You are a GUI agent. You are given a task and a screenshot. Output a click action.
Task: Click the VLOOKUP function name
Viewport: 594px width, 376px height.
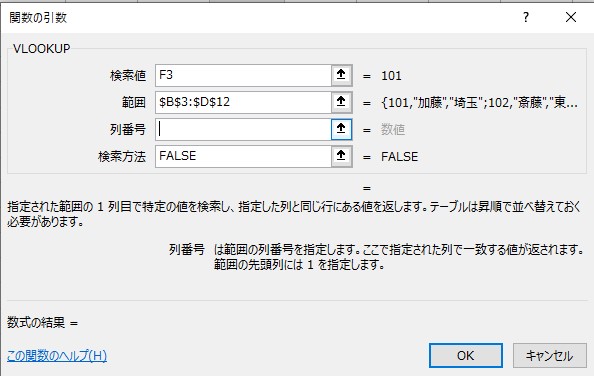click(x=42, y=49)
